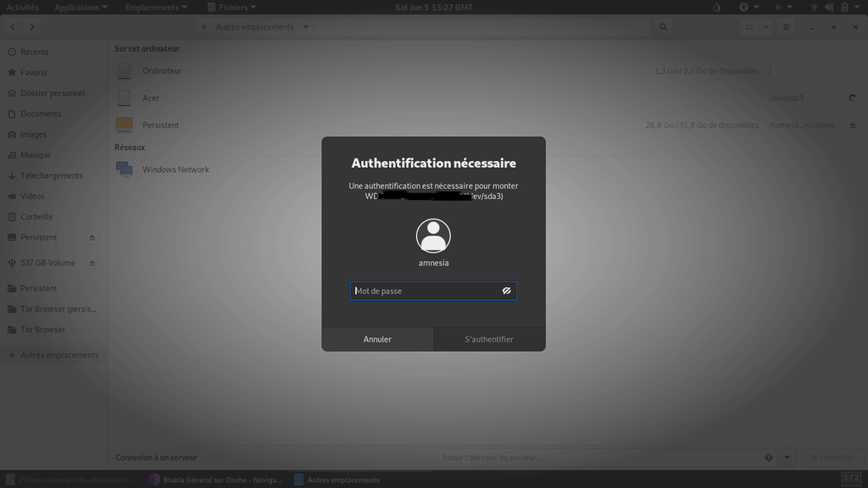Click the hamburger menu in Files
The image size is (868, 488).
coord(786,27)
